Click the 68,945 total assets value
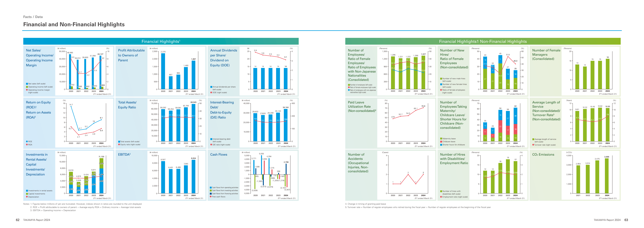This screenshot has height=228, width=644. coord(193,102)
